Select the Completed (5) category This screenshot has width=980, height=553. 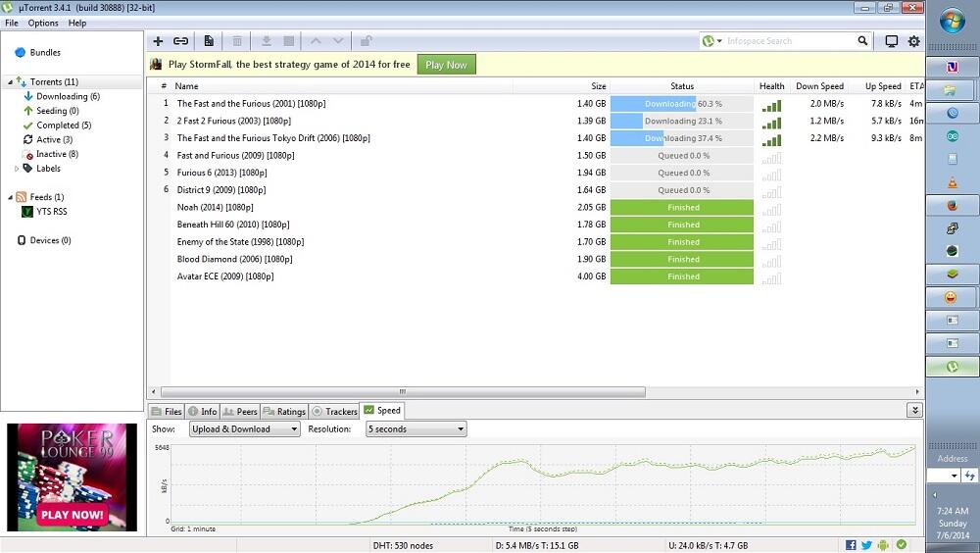click(64, 126)
